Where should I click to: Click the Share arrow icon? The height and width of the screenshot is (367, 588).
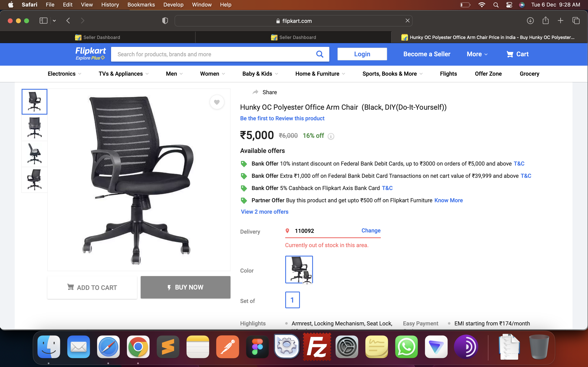(x=255, y=92)
